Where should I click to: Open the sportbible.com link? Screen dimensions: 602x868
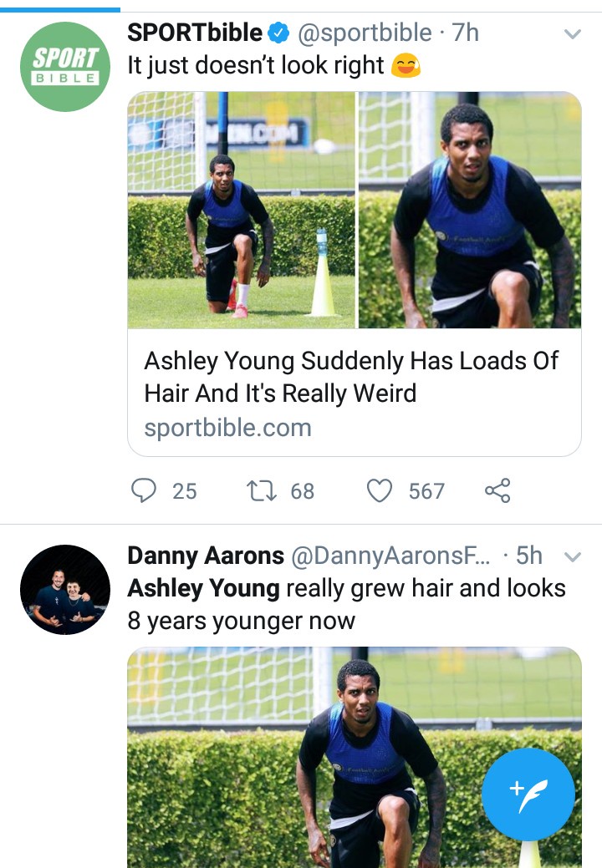(227, 428)
